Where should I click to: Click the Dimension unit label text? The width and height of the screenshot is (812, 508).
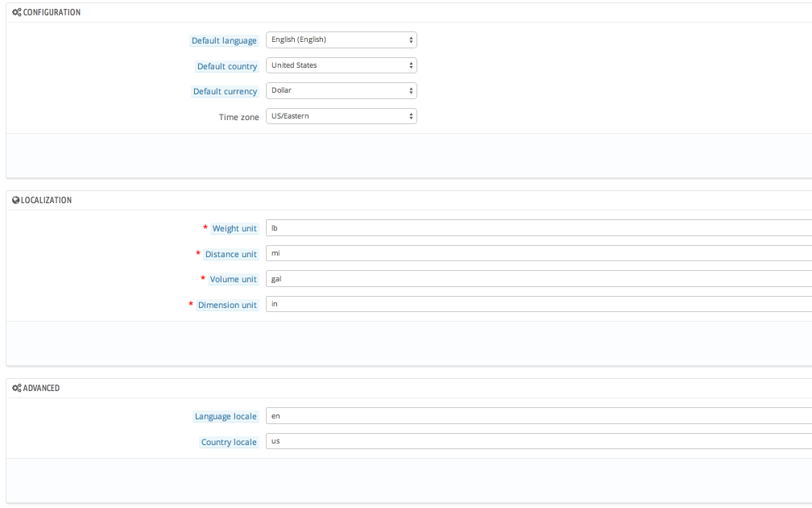pyautogui.click(x=227, y=306)
